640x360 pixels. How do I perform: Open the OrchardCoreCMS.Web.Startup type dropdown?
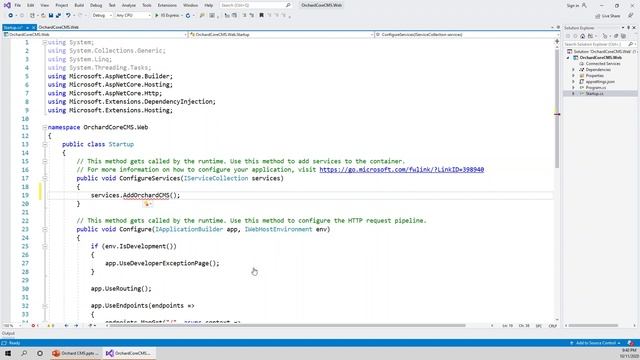pyautogui.click(x=281, y=35)
